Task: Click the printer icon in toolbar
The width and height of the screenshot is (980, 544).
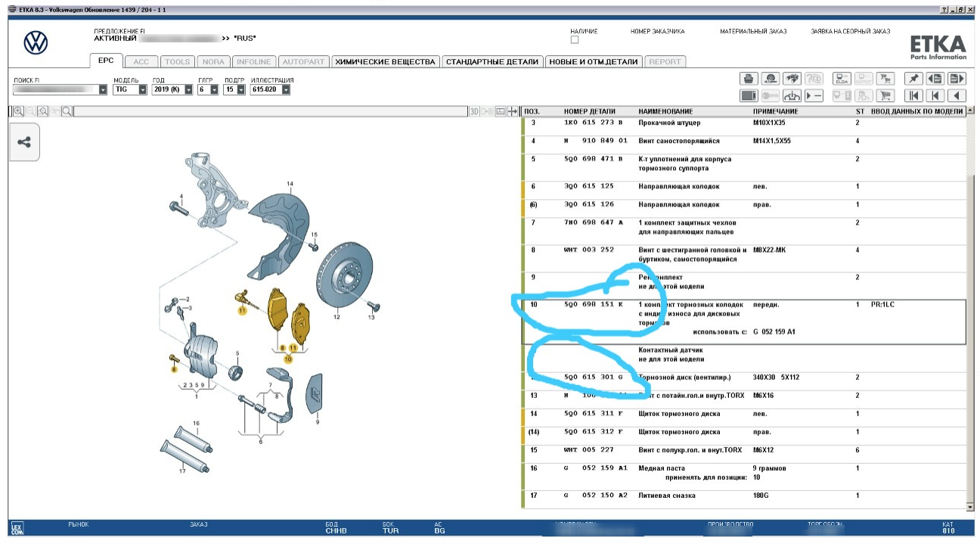Action: (749, 79)
